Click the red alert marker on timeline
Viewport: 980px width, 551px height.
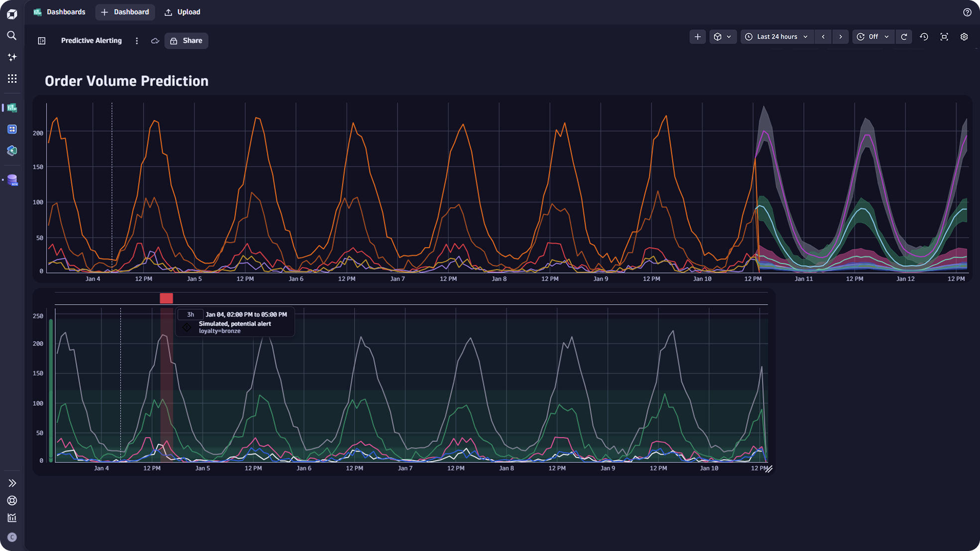[x=166, y=298]
